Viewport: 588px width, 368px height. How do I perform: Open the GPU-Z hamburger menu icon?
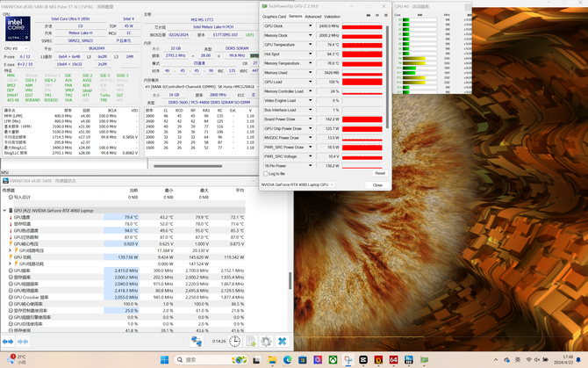[385, 16]
